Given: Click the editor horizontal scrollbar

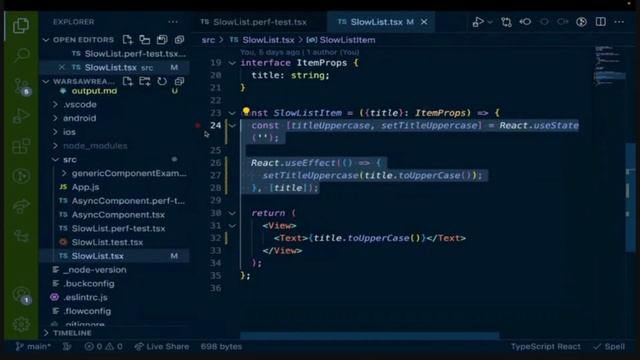Looking at the screenshot, I should 369,336.
